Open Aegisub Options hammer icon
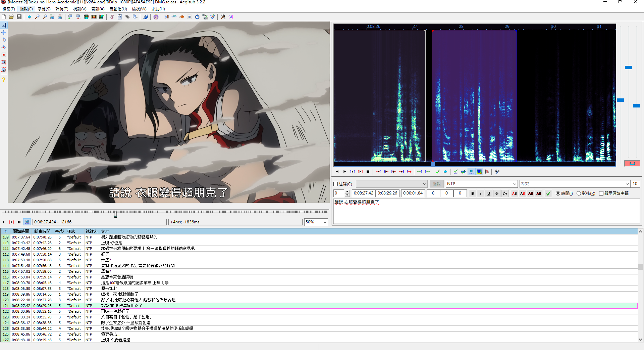The height and width of the screenshot is (350, 644). (x=223, y=17)
